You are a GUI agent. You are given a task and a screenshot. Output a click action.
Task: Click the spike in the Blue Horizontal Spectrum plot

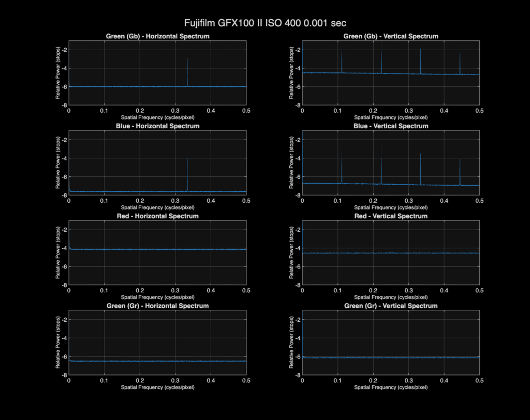pyautogui.click(x=187, y=174)
